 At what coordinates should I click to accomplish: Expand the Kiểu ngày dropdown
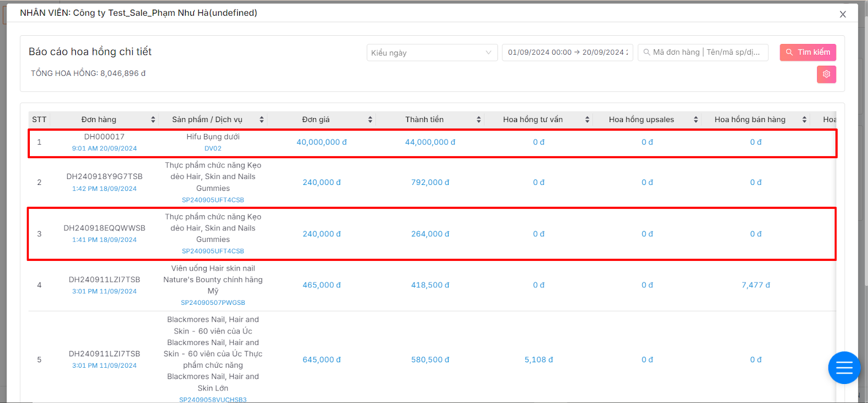click(x=432, y=53)
